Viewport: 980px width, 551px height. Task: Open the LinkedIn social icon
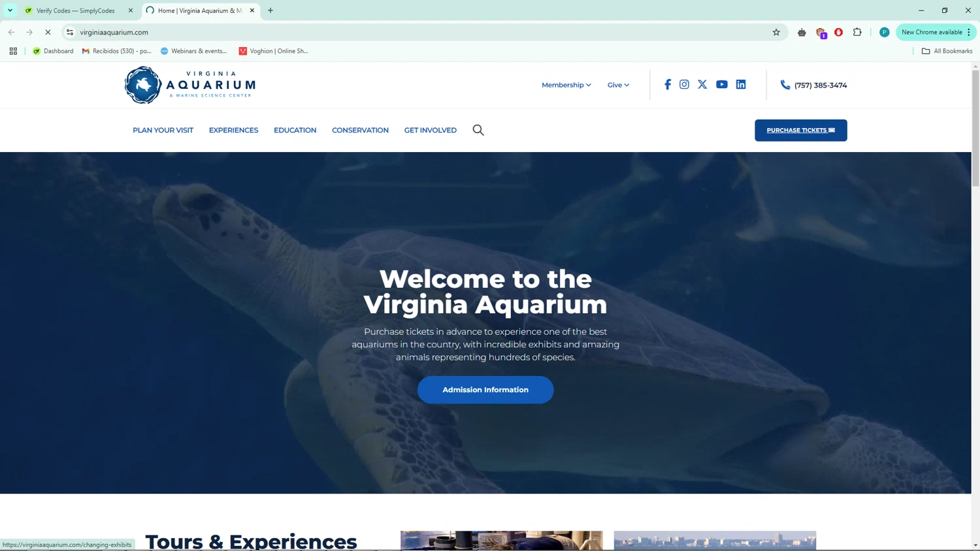[x=741, y=84]
